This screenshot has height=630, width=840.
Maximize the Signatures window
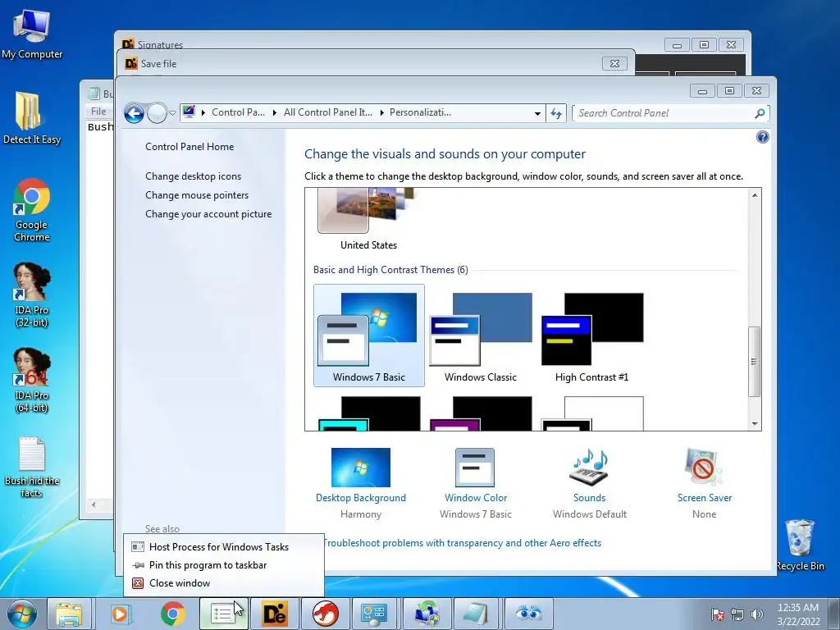click(704, 45)
